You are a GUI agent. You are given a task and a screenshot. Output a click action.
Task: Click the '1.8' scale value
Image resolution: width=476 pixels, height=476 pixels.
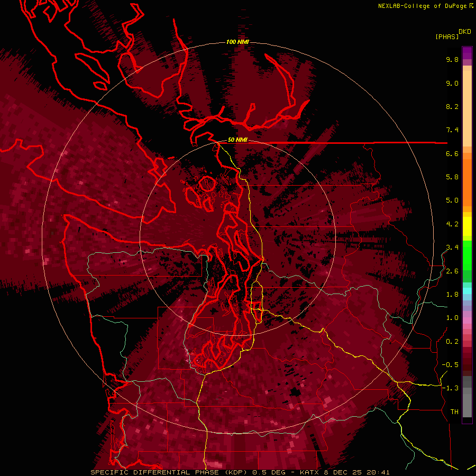pos(452,295)
